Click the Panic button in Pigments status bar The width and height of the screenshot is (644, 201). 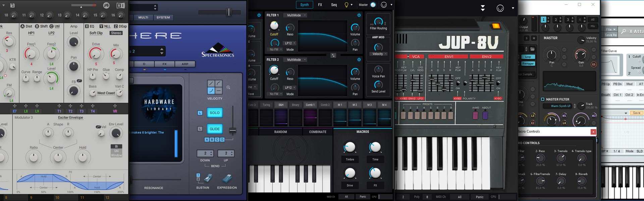363,197
